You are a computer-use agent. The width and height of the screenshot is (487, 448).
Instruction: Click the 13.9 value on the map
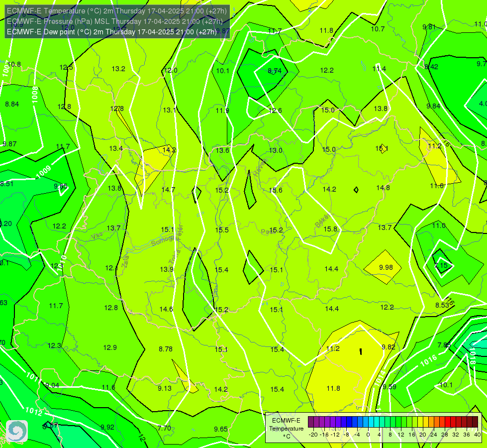pos(167,269)
